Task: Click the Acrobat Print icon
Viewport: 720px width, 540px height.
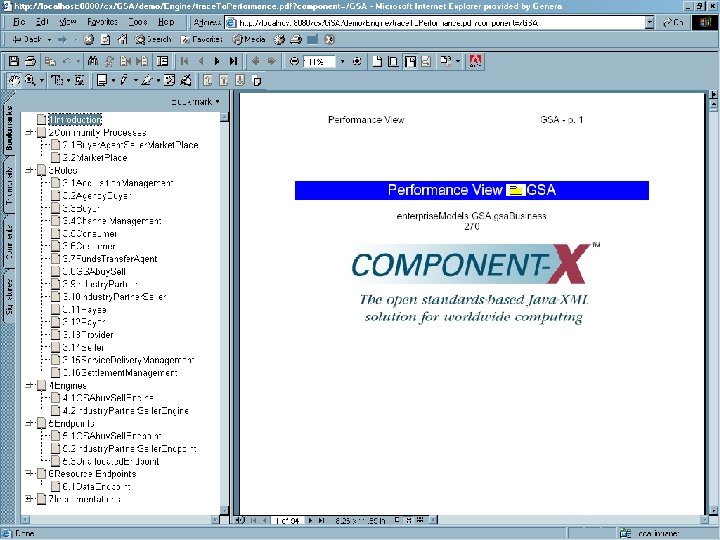Action: 30,61
